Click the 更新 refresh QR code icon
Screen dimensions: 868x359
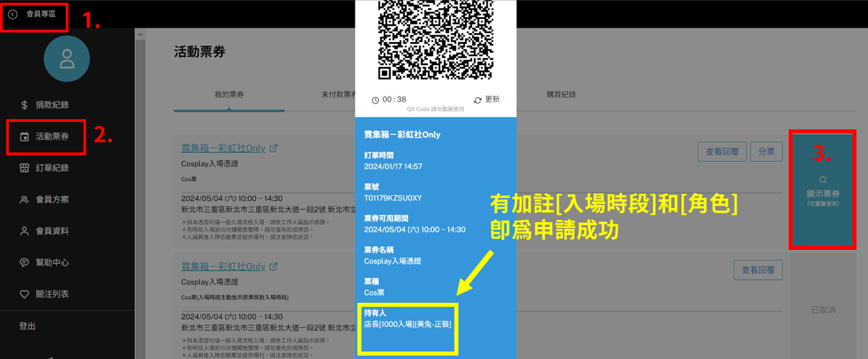click(477, 100)
